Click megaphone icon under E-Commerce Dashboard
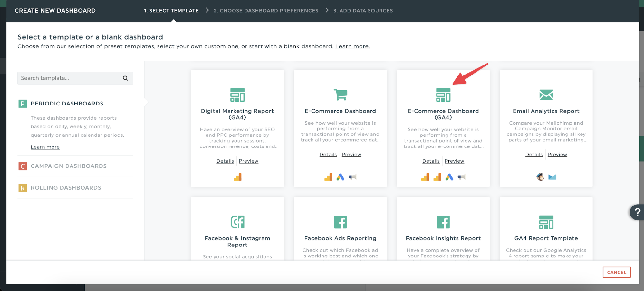The width and height of the screenshot is (644, 291). pos(352,177)
